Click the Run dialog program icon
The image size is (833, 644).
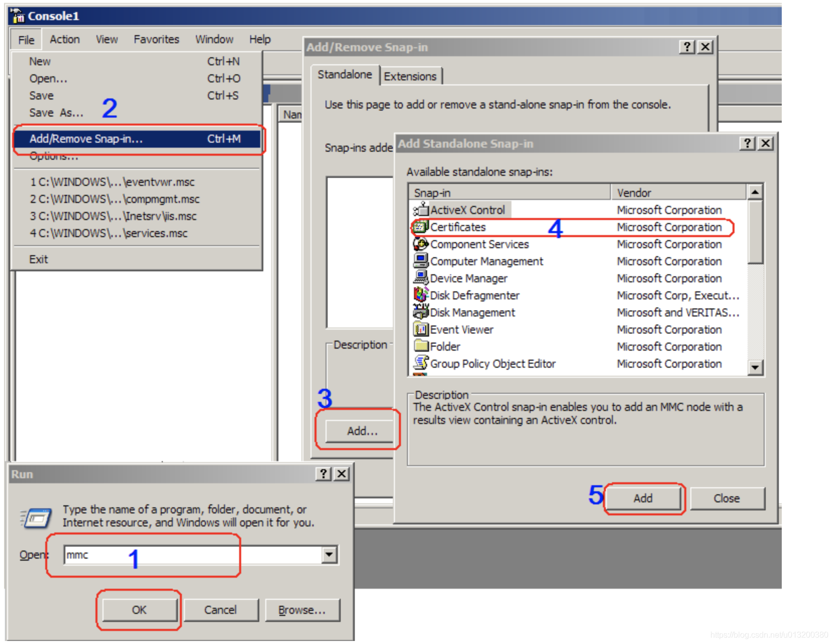click(x=36, y=517)
